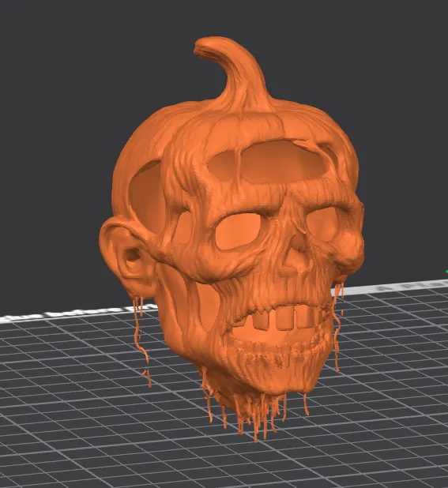Click the side opening above the ear

click(146, 191)
